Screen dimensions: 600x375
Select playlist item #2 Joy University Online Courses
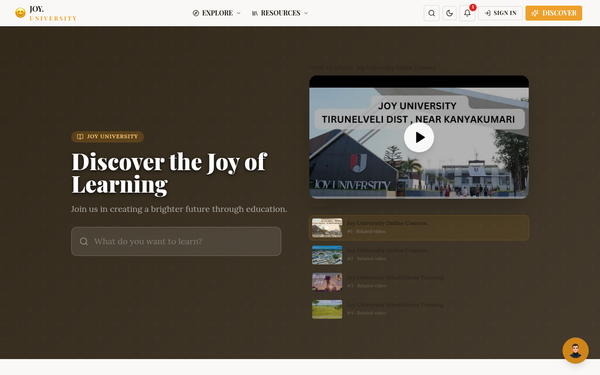click(419, 255)
